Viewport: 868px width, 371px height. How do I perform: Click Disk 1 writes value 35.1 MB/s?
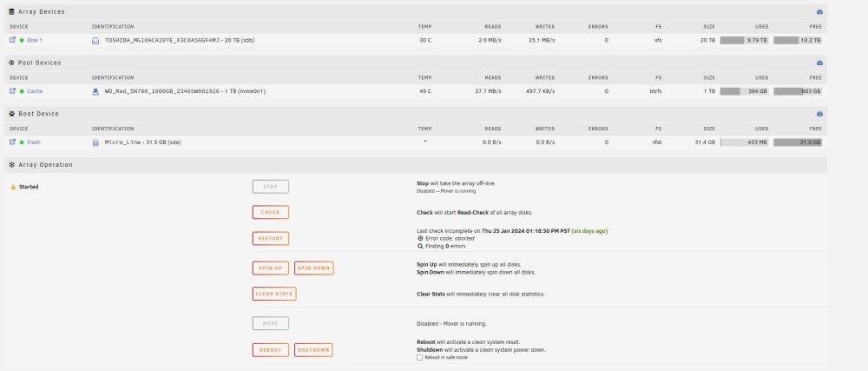tap(542, 41)
